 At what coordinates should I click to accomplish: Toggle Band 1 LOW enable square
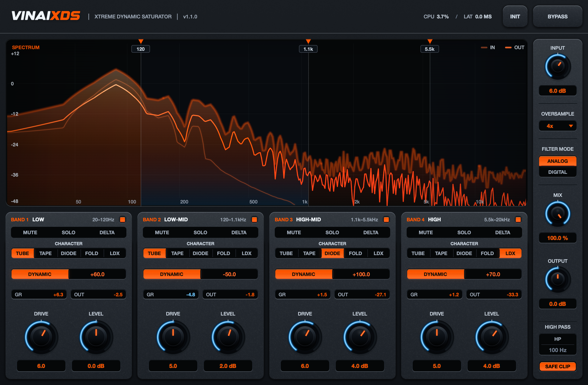[123, 219]
